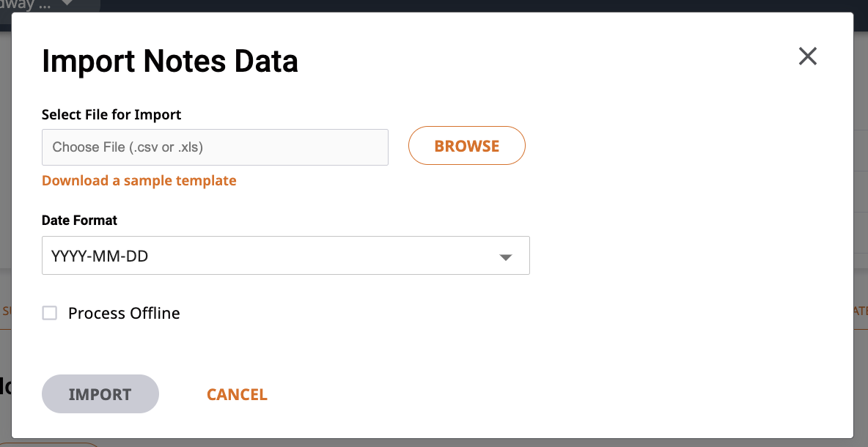Click the Date Format field label
The width and height of the screenshot is (868, 447).
coord(80,220)
